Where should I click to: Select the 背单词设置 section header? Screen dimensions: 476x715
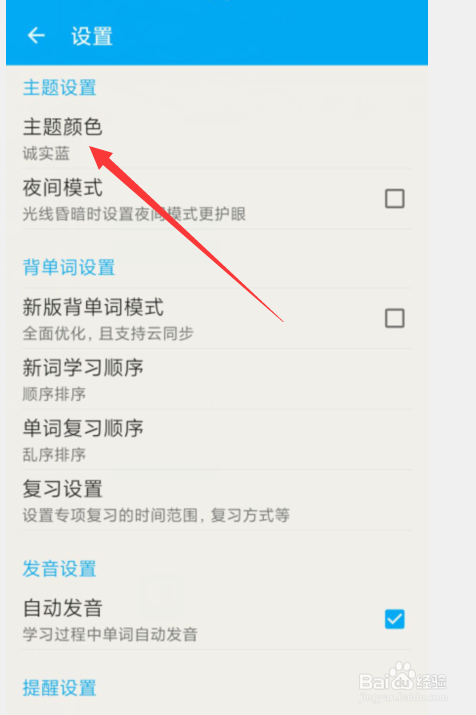69,267
